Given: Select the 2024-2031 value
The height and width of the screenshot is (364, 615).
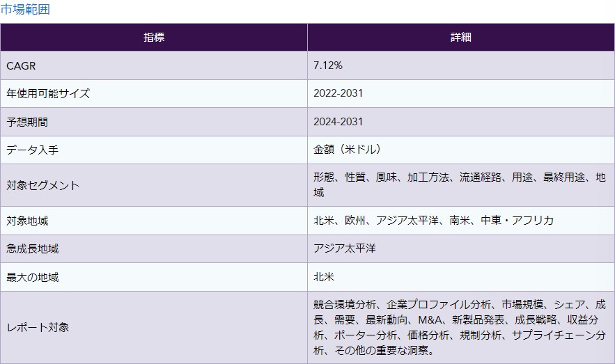Looking at the screenshot, I should coord(338,122).
